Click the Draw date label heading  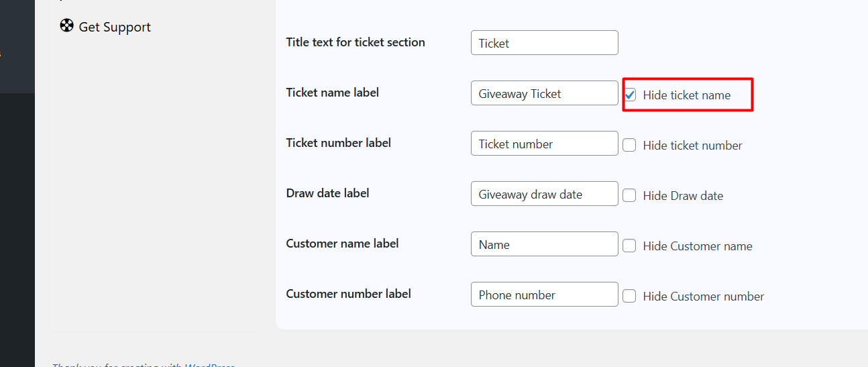(x=327, y=193)
